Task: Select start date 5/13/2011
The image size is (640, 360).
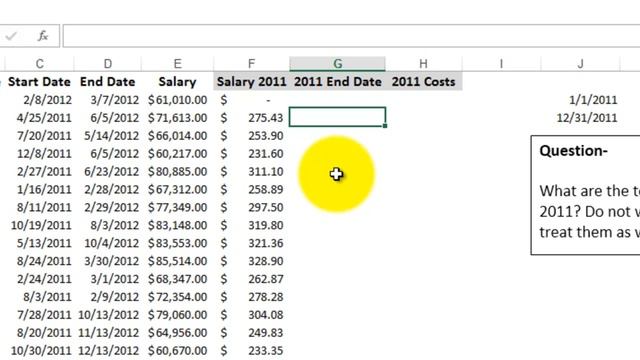Action: [39, 243]
